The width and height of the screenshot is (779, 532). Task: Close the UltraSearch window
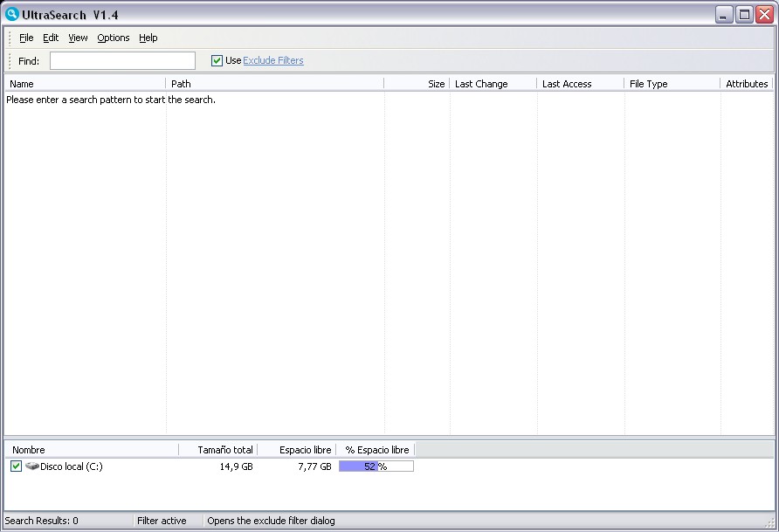(764, 14)
